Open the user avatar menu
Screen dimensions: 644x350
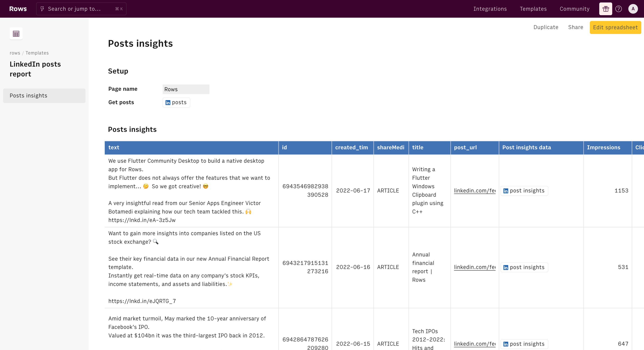point(633,9)
